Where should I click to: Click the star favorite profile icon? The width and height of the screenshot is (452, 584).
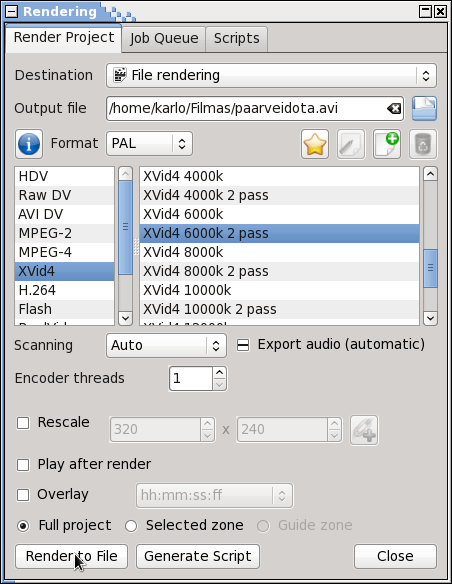[315, 144]
